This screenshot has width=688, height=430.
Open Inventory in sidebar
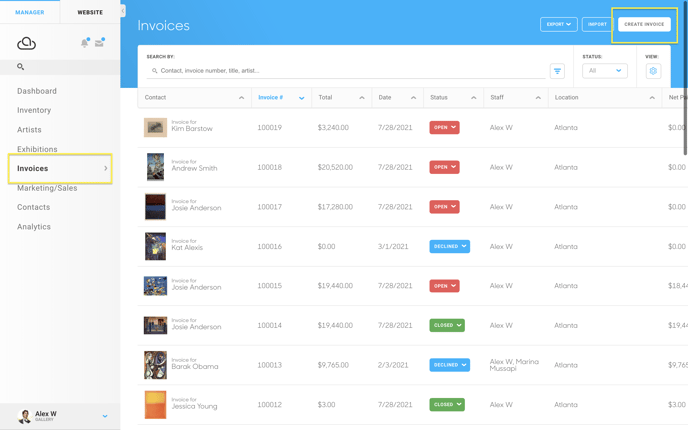click(34, 110)
